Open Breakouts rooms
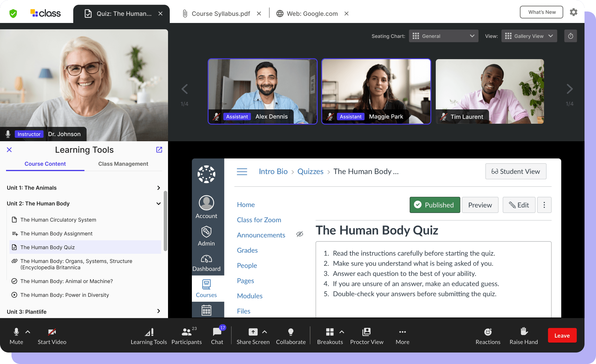The width and height of the screenshot is (596, 364). [x=330, y=336]
